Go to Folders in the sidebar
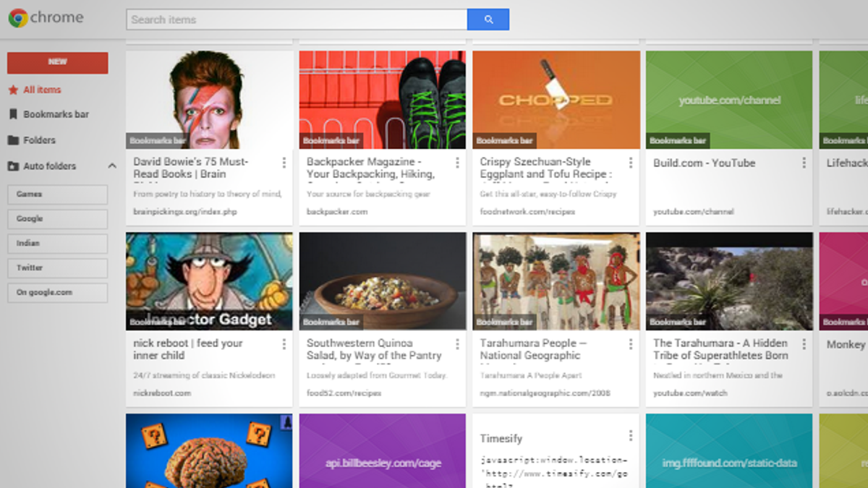868x488 pixels. [39, 140]
